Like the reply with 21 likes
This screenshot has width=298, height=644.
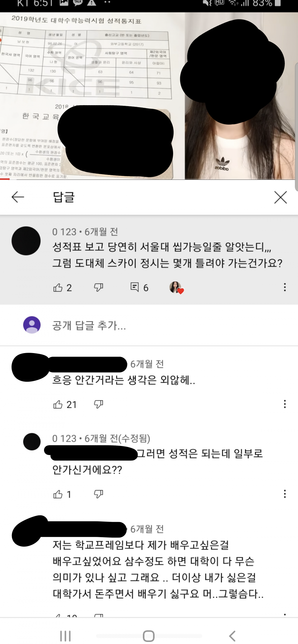point(58,404)
